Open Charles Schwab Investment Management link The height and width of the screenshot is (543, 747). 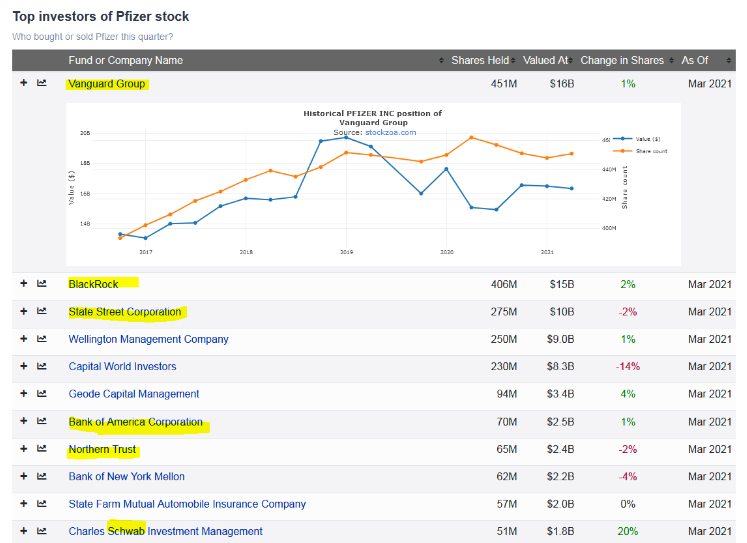click(x=165, y=531)
